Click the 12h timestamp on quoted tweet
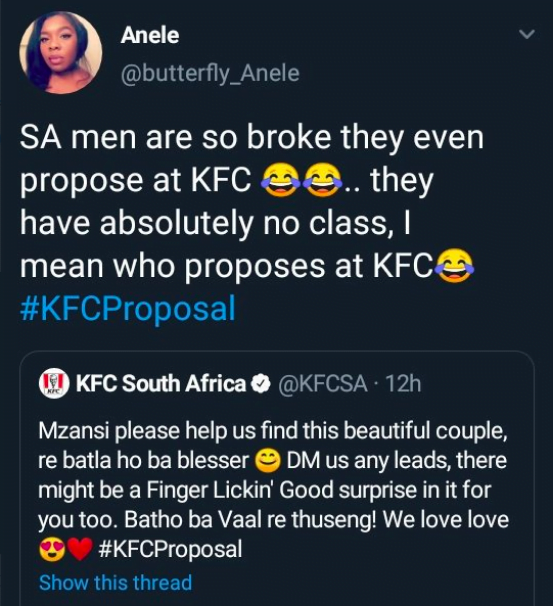This screenshot has width=553, height=606. pos(403,384)
